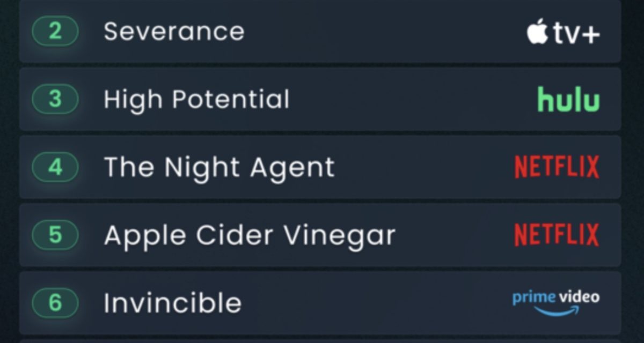The height and width of the screenshot is (343, 644).
Task: Open The Night Agent title
Action: [x=219, y=167]
